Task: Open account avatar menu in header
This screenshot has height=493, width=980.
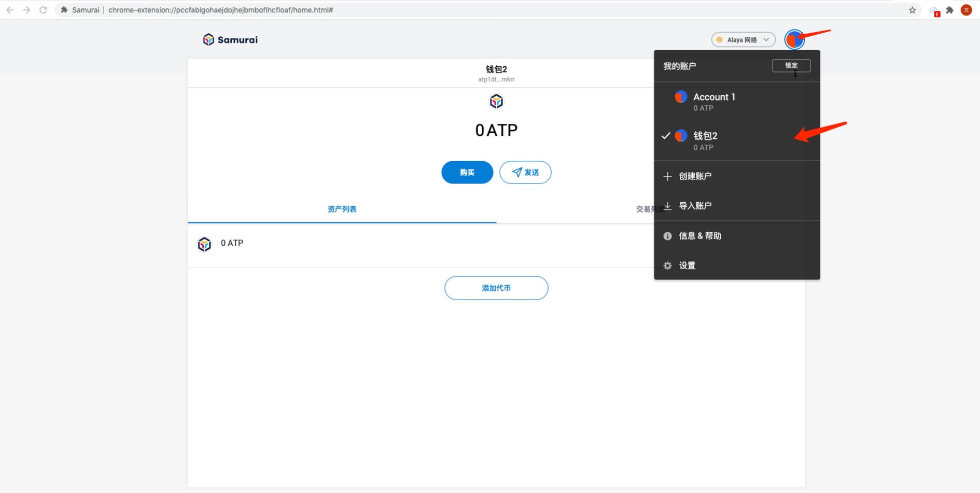Action: (793, 40)
